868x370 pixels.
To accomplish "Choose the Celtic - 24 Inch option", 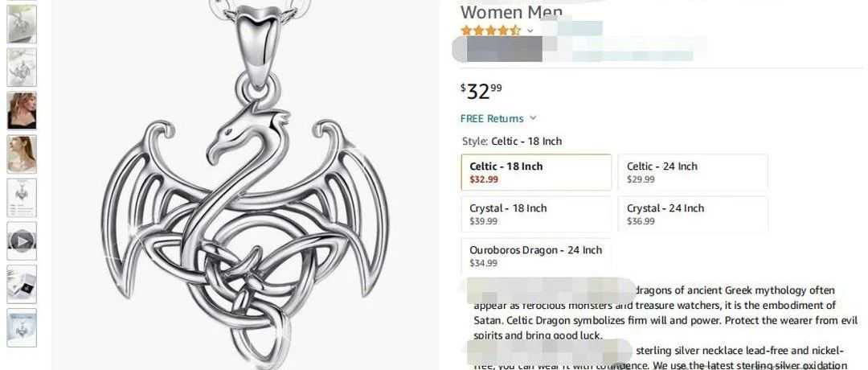I will click(x=693, y=172).
